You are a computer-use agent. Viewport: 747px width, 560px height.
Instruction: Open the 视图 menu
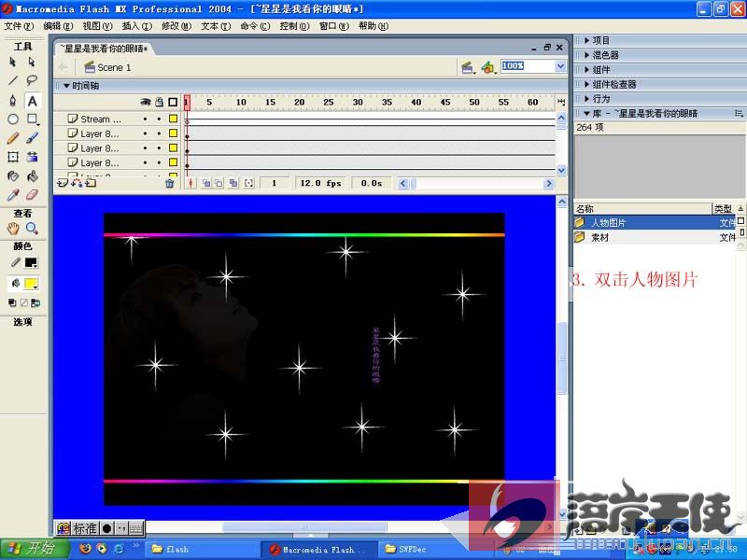[x=97, y=26]
